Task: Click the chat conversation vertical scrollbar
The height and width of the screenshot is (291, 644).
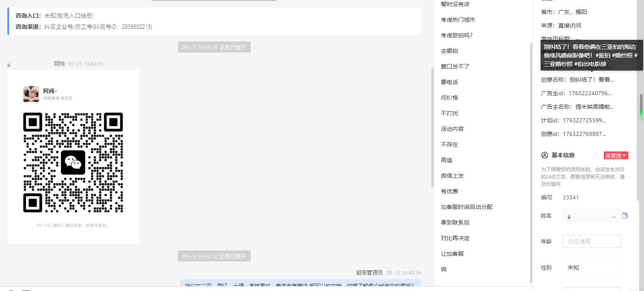Action: [432, 127]
